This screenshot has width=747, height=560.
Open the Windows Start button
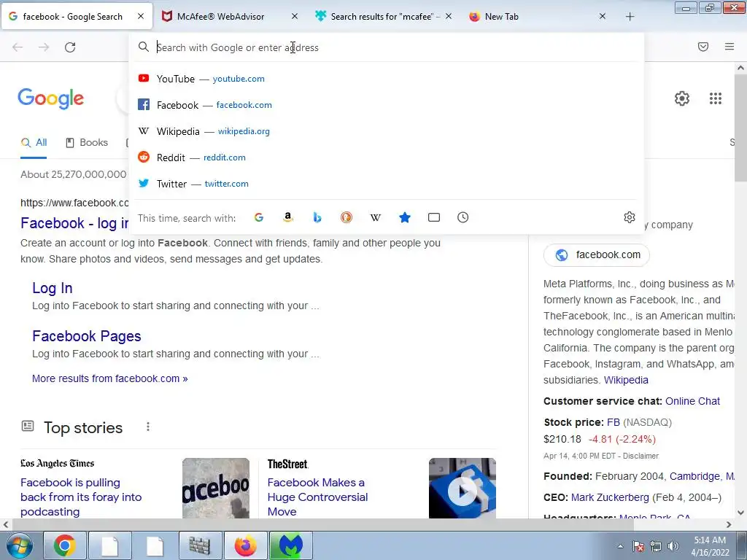click(x=19, y=545)
